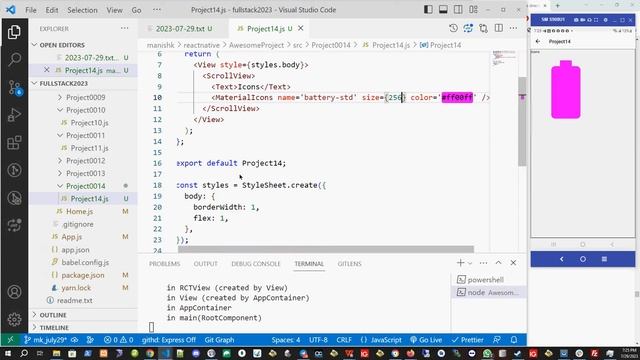Click the emulator back arrow beside Project14
Image resolution: width=640 pixels, height=360 pixels.
pos(538,41)
